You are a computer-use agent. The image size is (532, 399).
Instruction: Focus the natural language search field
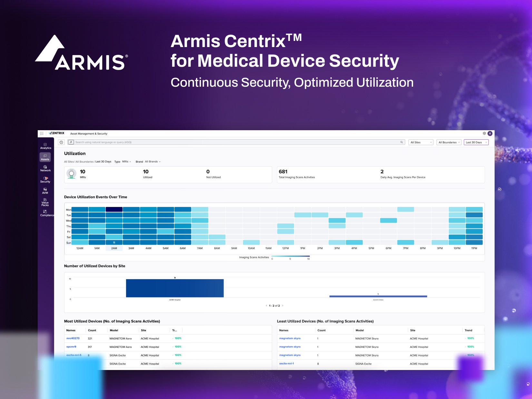pyautogui.click(x=236, y=142)
